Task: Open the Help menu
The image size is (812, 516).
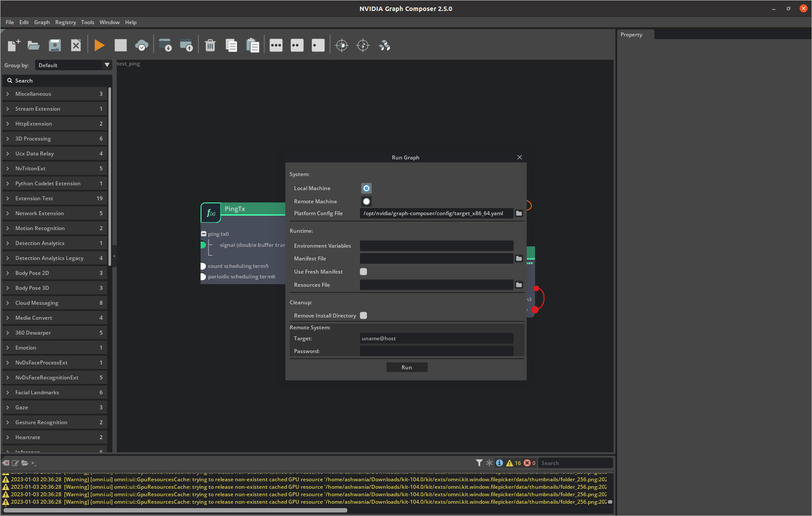Action: (x=131, y=22)
